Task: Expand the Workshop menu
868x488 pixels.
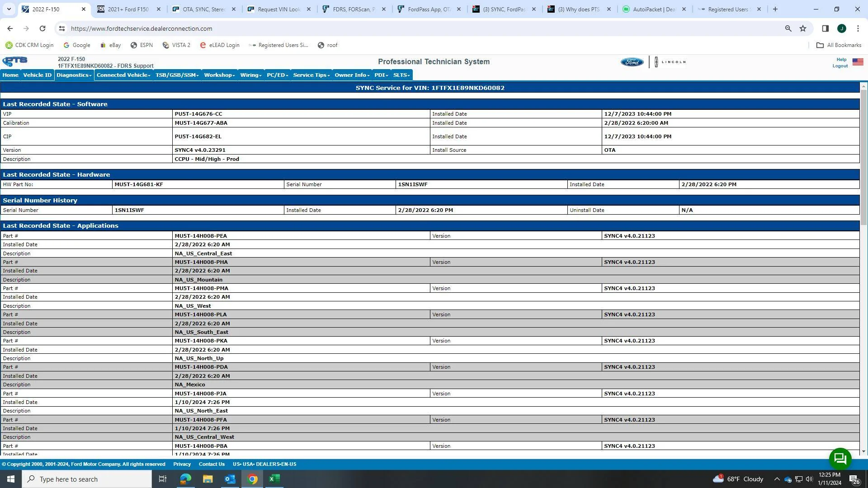Action: [219, 75]
